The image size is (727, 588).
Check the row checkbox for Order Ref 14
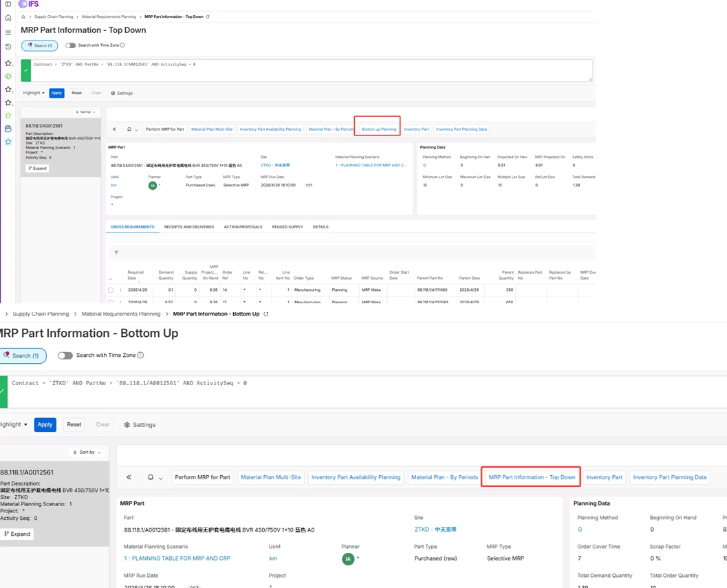tap(111, 290)
